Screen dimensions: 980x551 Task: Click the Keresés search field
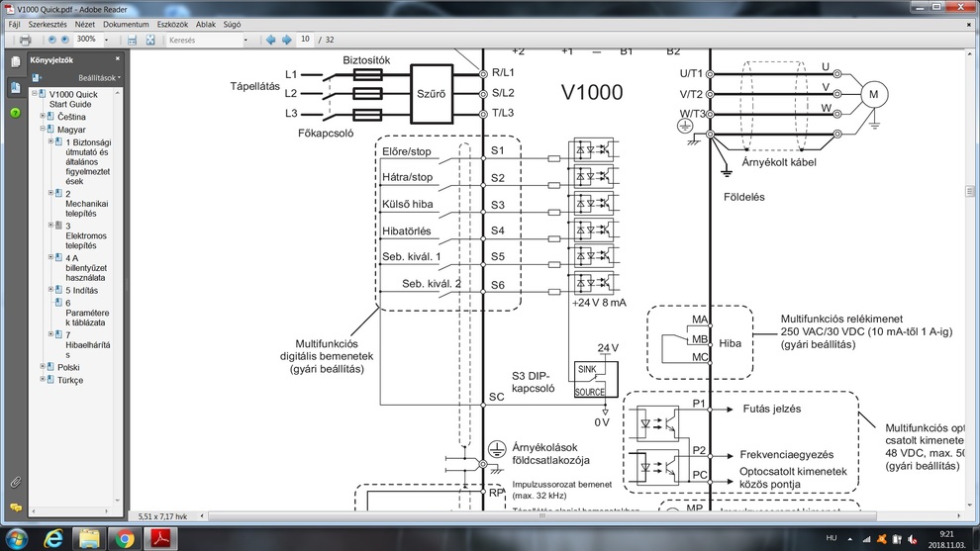tap(203, 41)
